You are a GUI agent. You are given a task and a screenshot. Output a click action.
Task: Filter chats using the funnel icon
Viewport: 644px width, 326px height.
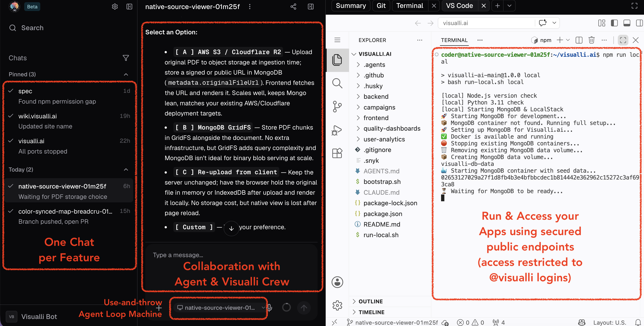(x=126, y=58)
